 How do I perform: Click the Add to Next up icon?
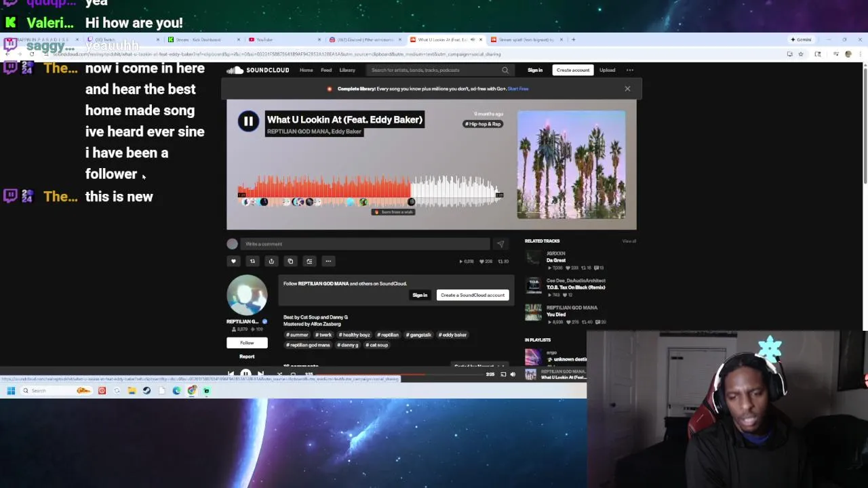pos(309,261)
